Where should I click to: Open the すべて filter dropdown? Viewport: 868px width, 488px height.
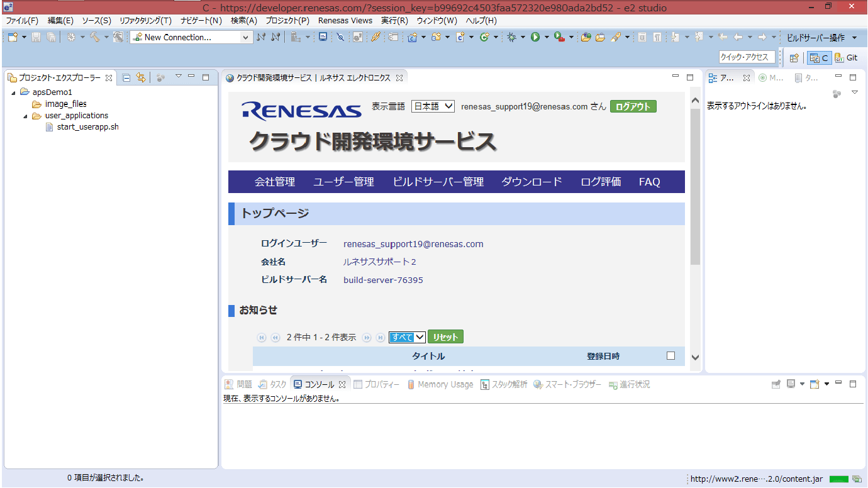408,337
